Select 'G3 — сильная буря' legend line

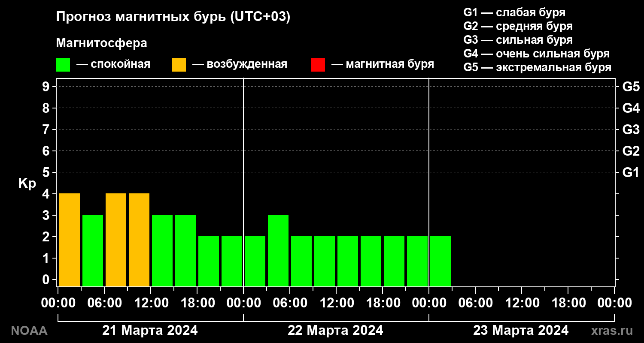point(518,40)
